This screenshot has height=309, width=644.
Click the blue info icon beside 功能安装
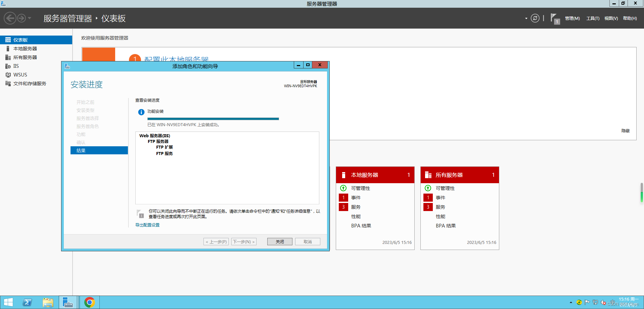click(x=141, y=112)
